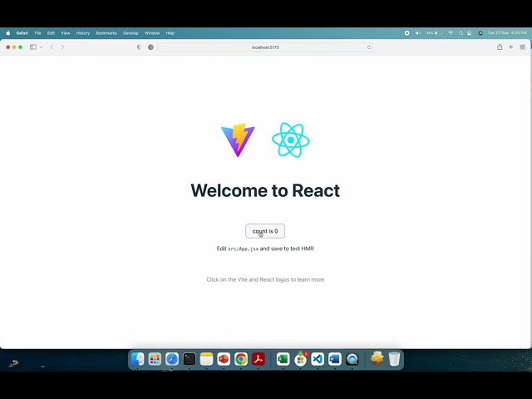Screen dimensions: 532x399
Task: Open Finder from the dock
Action: [137, 359]
